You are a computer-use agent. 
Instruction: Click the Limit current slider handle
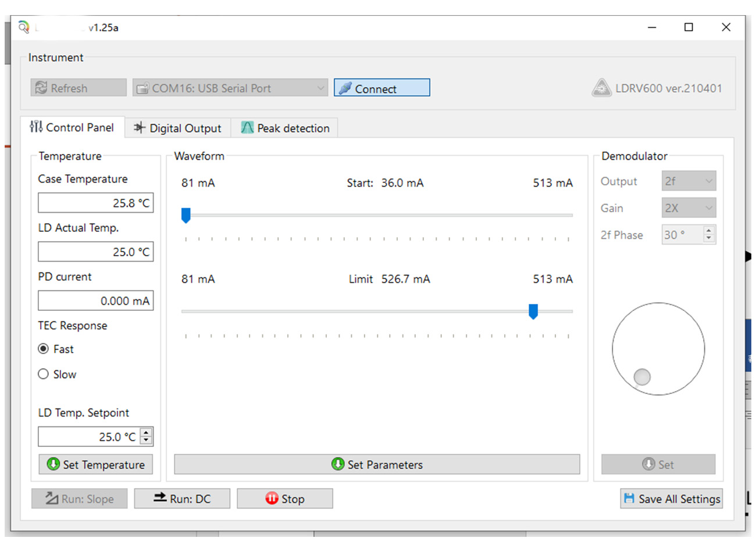[533, 312]
